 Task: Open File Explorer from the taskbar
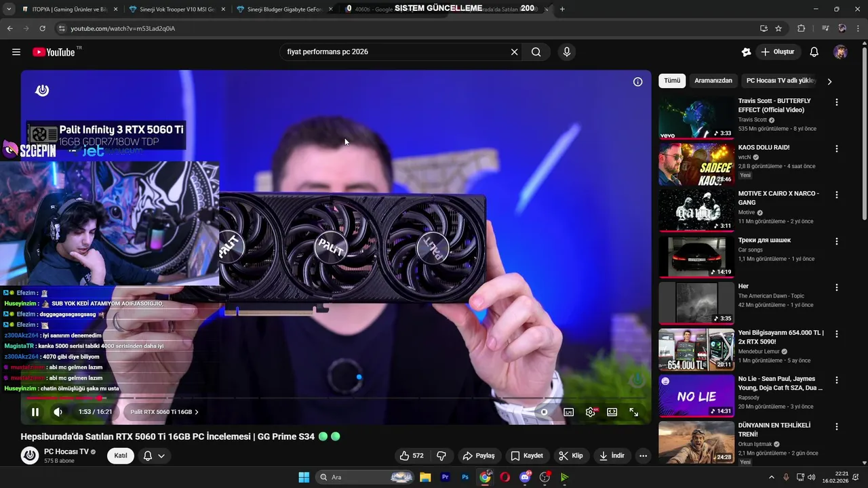tap(425, 477)
